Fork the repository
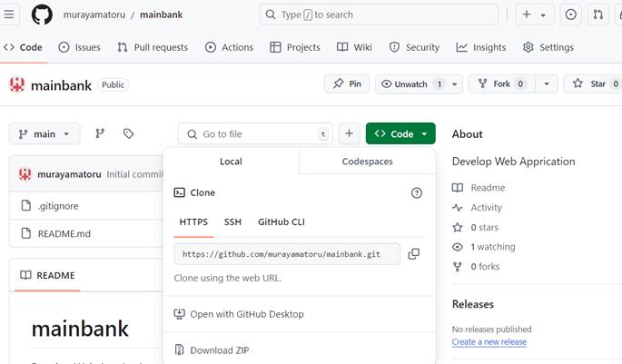This screenshot has width=622, height=364. click(502, 84)
